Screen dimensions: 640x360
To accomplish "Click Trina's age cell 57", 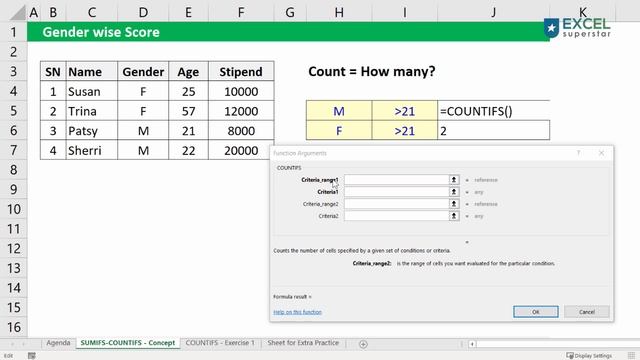I will point(189,111).
